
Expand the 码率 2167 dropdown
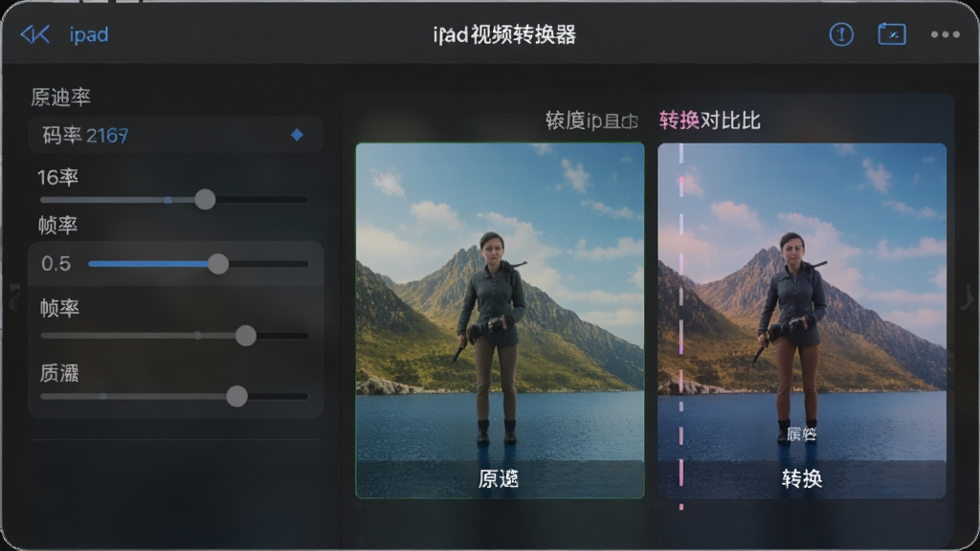[x=176, y=135]
